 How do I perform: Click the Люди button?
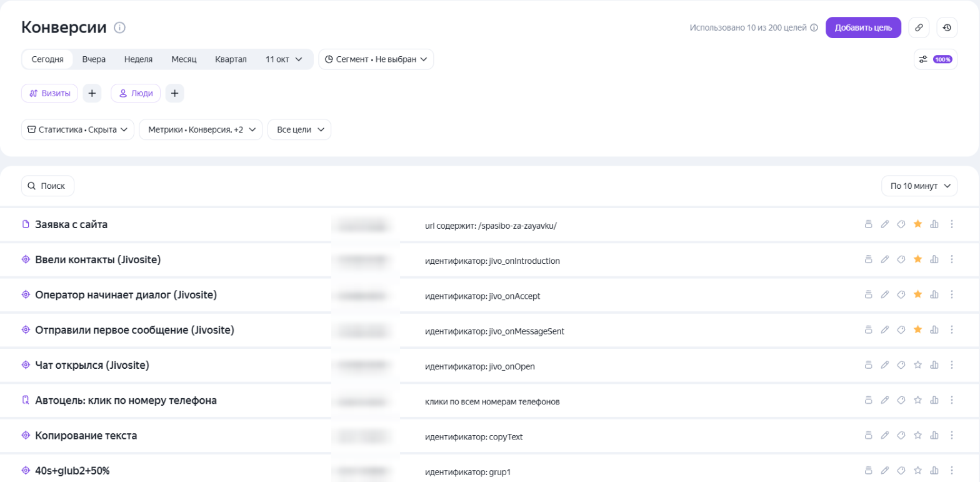136,93
